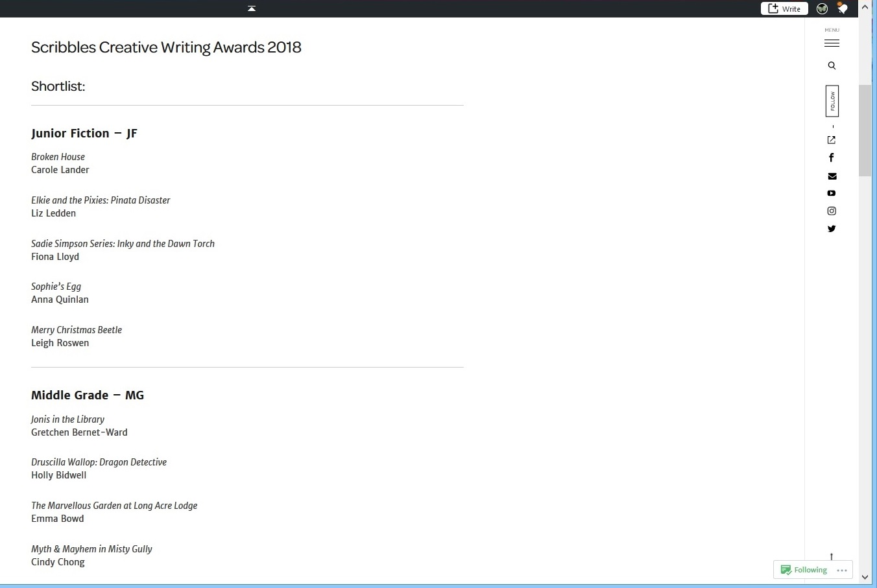Viewport: 877px width, 588px height.
Task: Open the Scribbles Creative Writing Awards heading link
Action: pyautogui.click(x=166, y=47)
